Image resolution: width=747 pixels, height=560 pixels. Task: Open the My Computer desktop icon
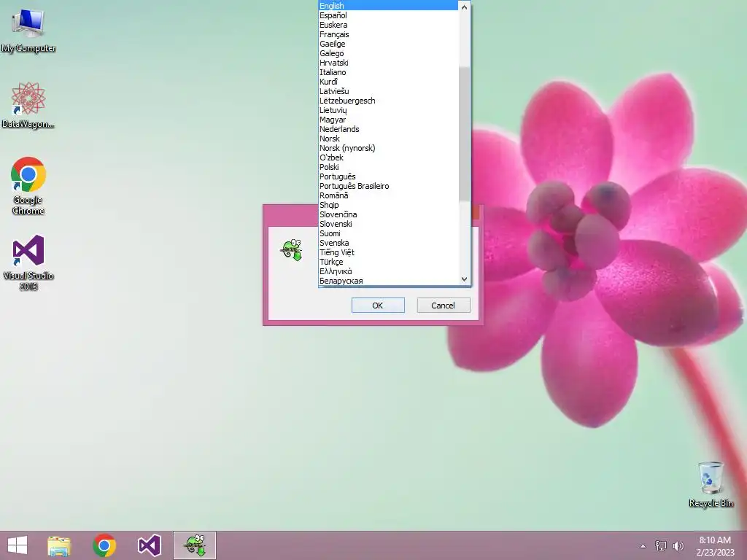28,31
